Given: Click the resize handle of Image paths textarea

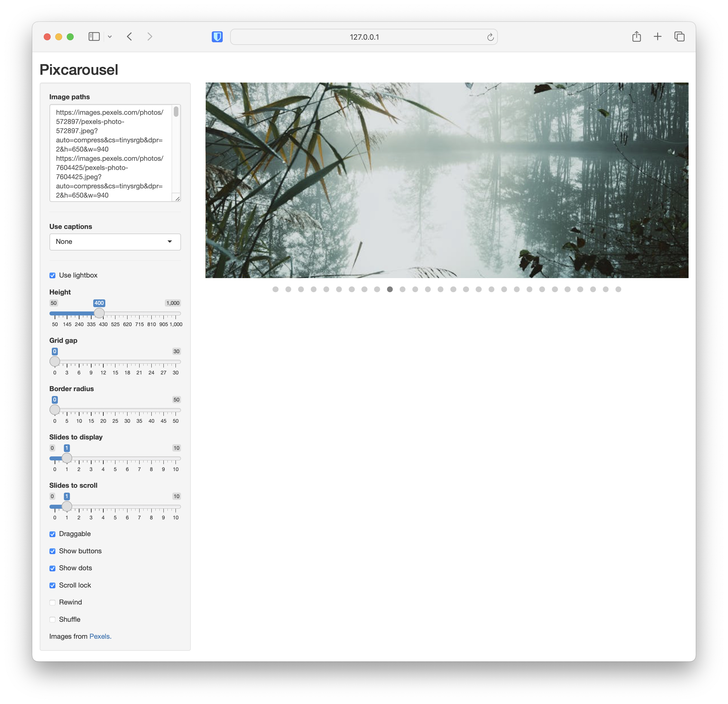Looking at the screenshot, I should click(178, 199).
